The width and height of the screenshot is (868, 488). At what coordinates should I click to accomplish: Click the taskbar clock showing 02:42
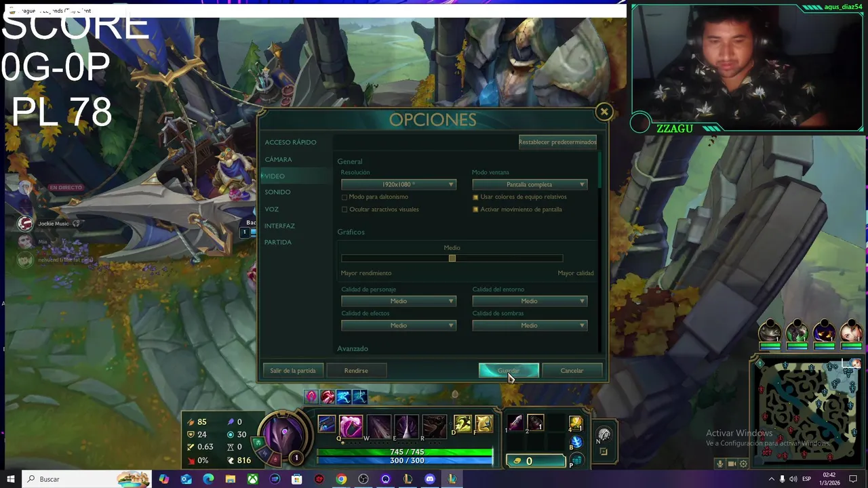tap(831, 479)
